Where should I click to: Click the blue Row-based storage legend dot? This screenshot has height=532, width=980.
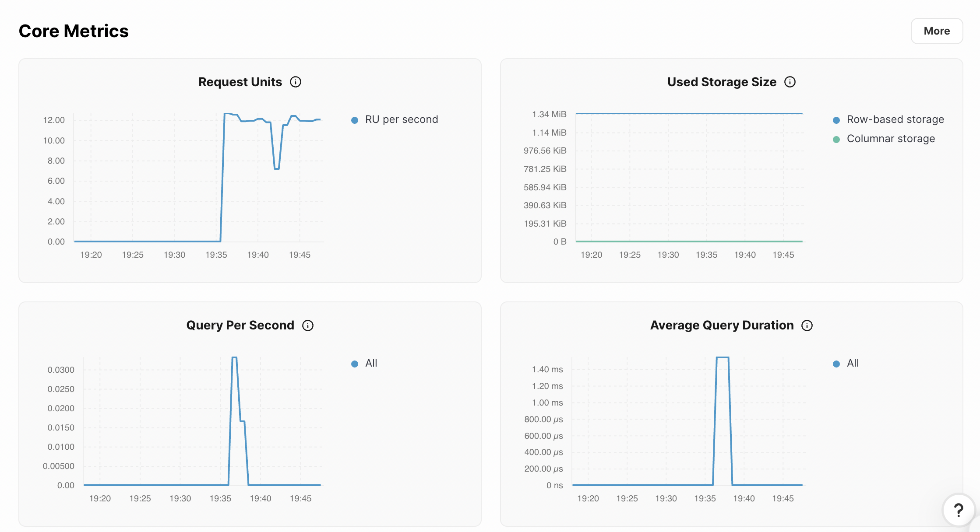[x=836, y=120]
